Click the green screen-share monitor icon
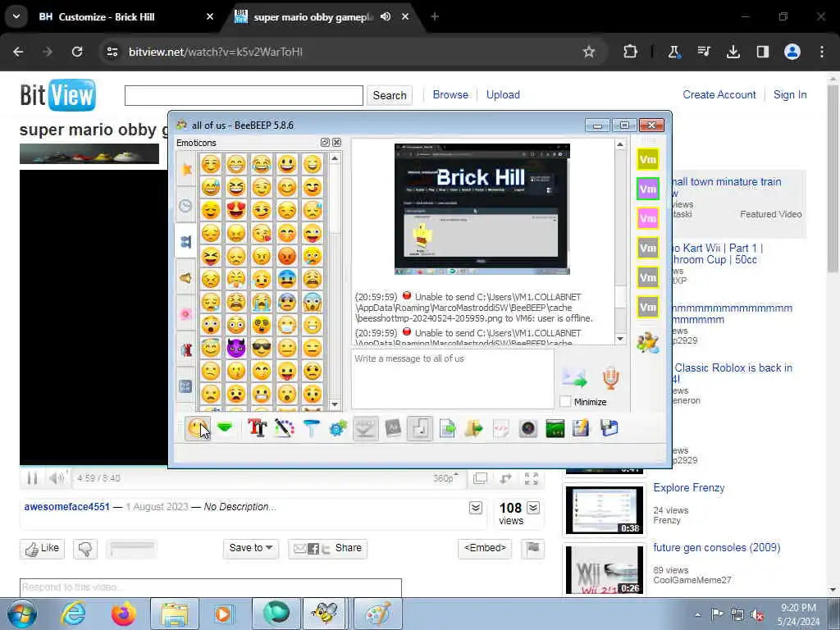Screen dimensions: 840x630 [555, 428]
